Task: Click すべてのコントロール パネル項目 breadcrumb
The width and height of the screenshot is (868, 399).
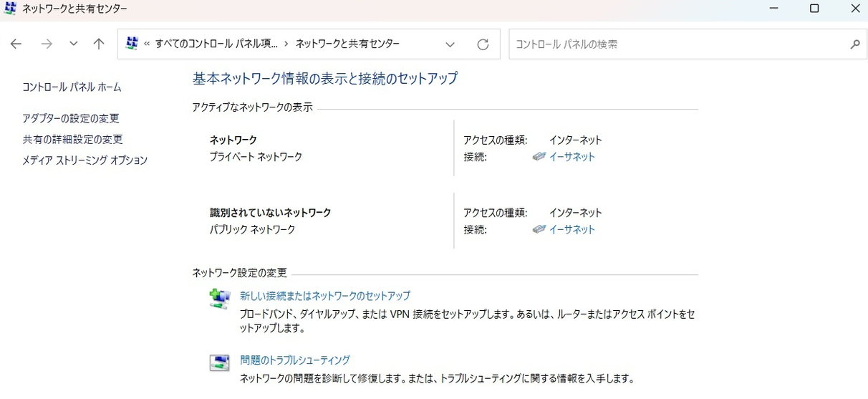Action: click(216, 44)
